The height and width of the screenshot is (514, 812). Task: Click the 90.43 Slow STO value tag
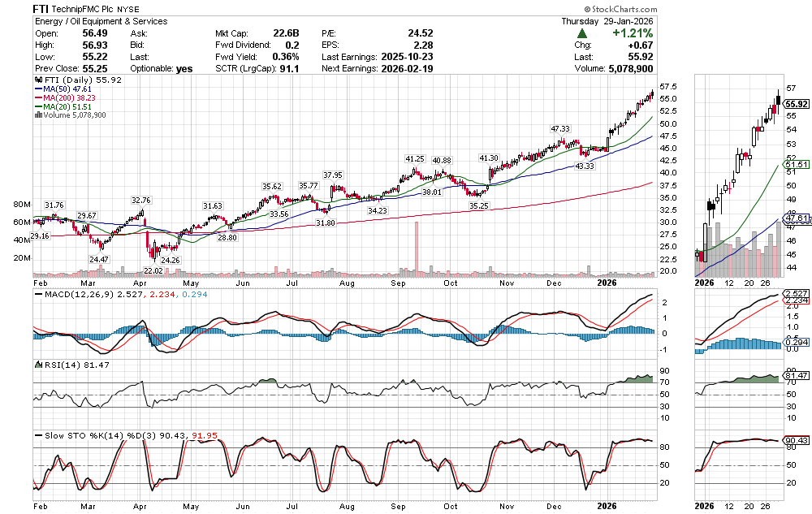pyautogui.click(x=797, y=441)
